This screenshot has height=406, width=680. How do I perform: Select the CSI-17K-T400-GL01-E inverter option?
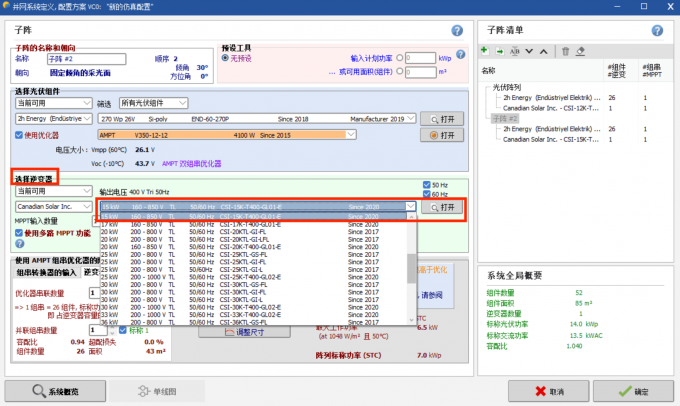[x=254, y=224]
